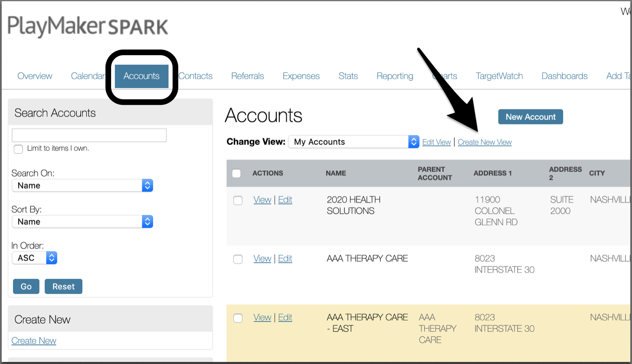This screenshot has width=632, height=364.
Task: Edit the AAA Therapy Care - East account
Action: pos(285,318)
